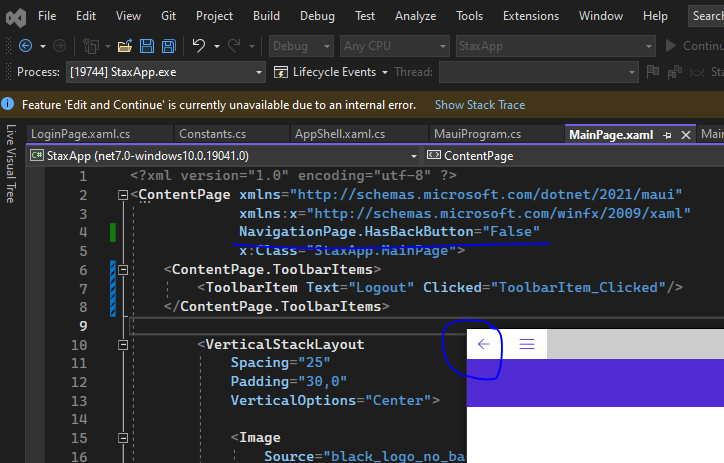
Task: Click the NavigationPage.HasBackButton attribute text
Action: (356, 231)
